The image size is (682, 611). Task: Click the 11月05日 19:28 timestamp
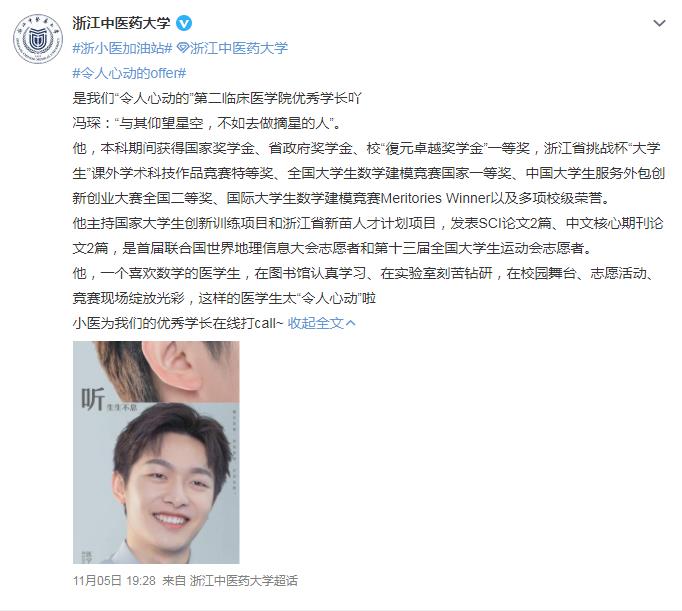114,581
